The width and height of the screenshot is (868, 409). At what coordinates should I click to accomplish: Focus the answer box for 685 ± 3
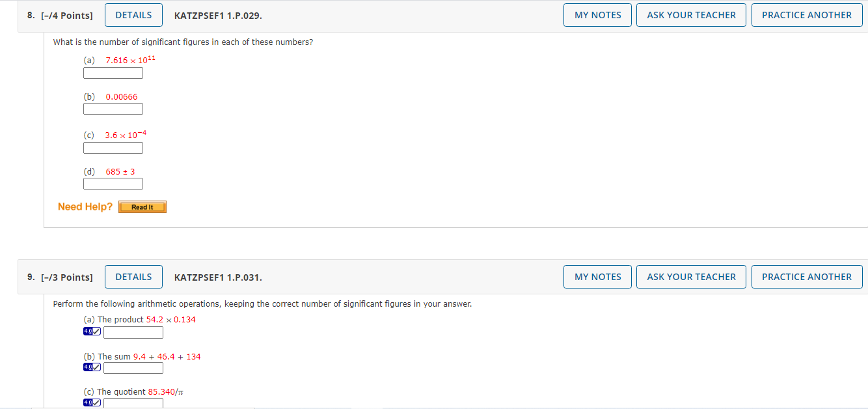(113, 184)
